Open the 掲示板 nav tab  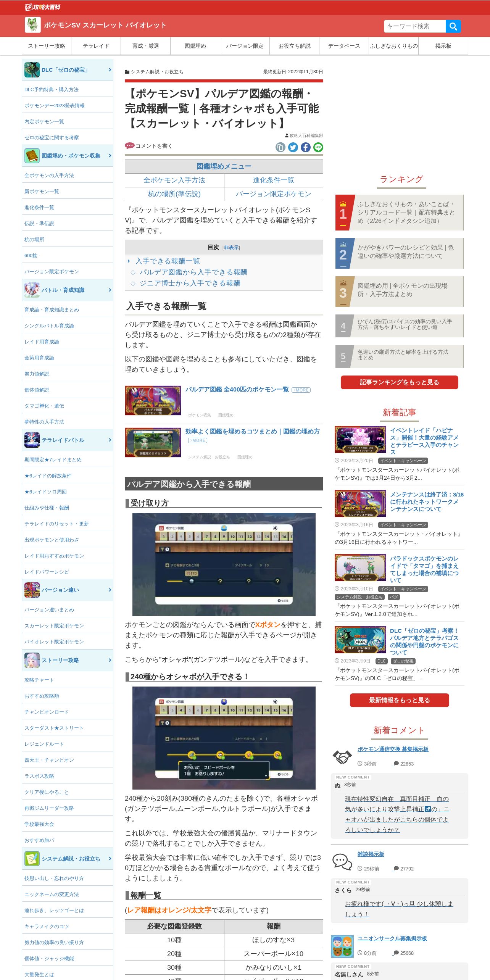[443, 46]
